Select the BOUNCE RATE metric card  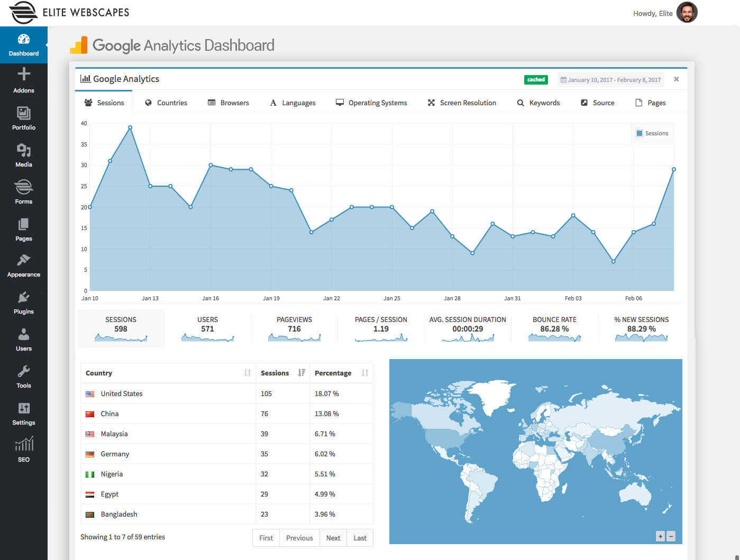tap(554, 328)
